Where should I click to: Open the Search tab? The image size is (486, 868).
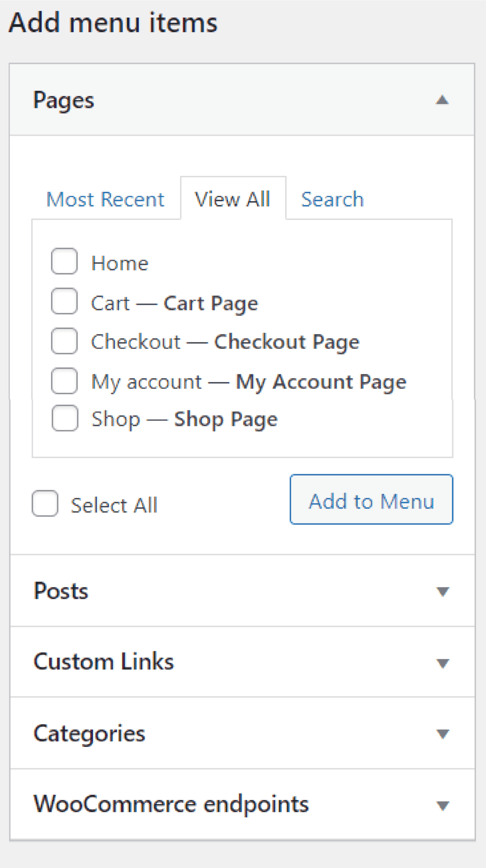click(333, 199)
